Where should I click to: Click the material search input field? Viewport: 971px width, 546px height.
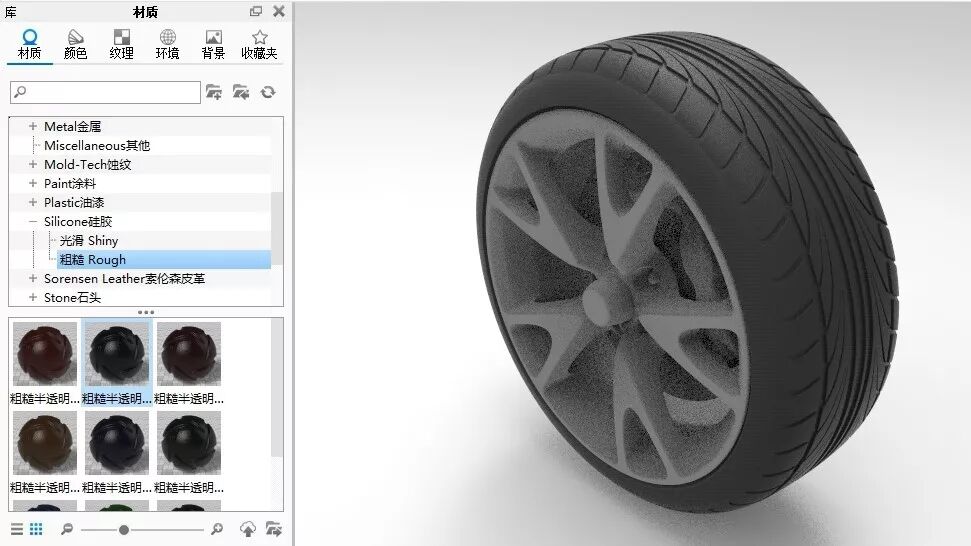pos(105,92)
